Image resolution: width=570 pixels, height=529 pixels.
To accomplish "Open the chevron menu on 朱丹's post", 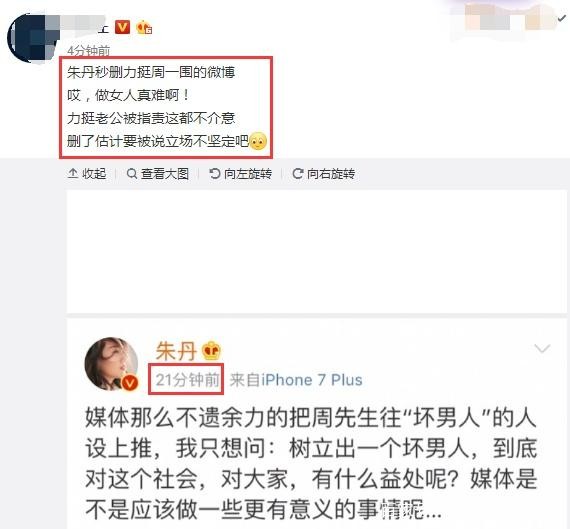I will click(542, 348).
